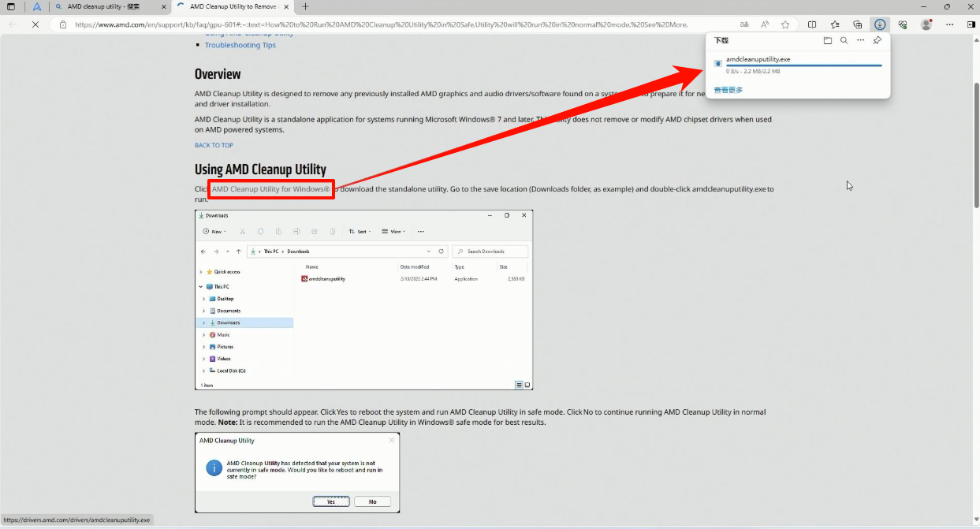Open a new browser tab
The width and height of the screenshot is (980, 529).
305,6
